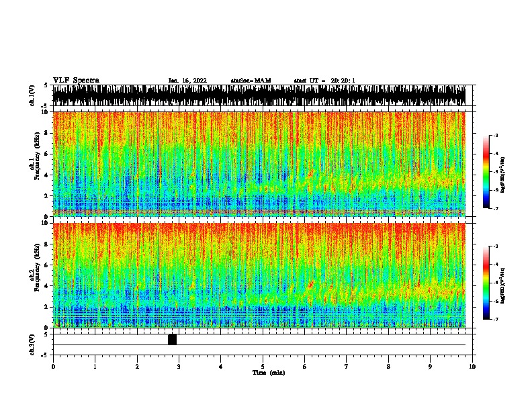Click time axis tick label "6"

click(x=305, y=367)
